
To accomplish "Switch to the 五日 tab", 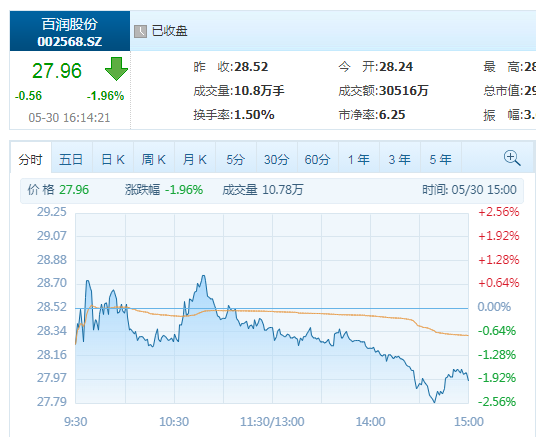I will click(71, 159).
